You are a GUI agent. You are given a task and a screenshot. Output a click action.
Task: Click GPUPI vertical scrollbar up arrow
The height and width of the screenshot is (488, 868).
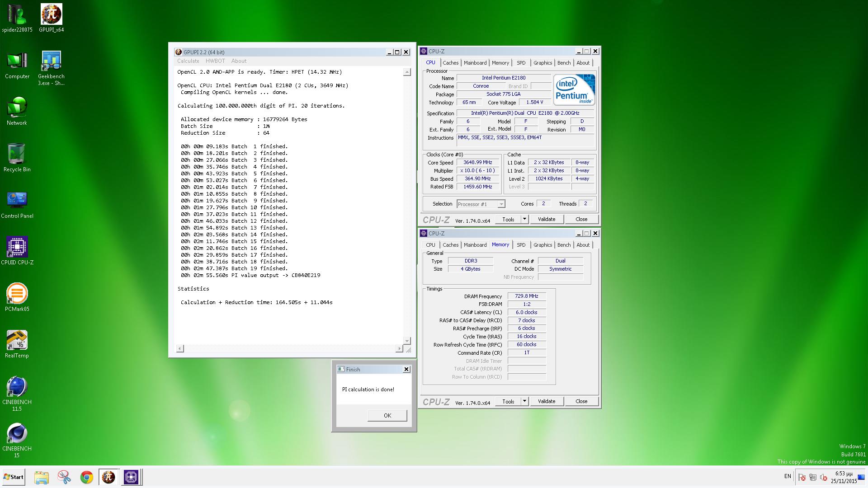pos(407,72)
